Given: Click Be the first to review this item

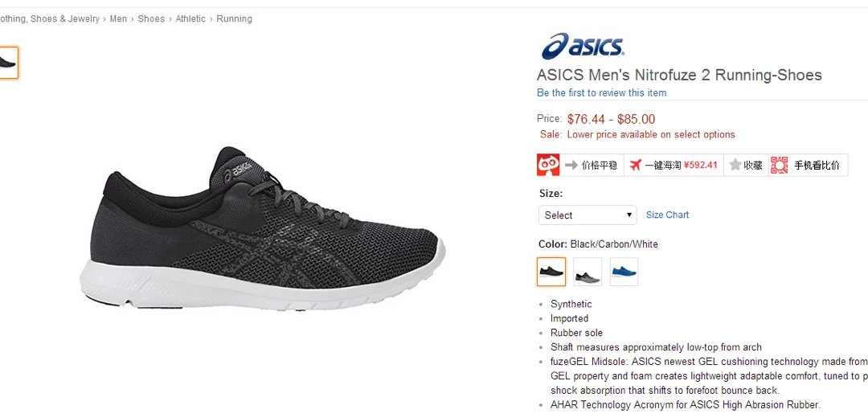Looking at the screenshot, I should tap(602, 93).
